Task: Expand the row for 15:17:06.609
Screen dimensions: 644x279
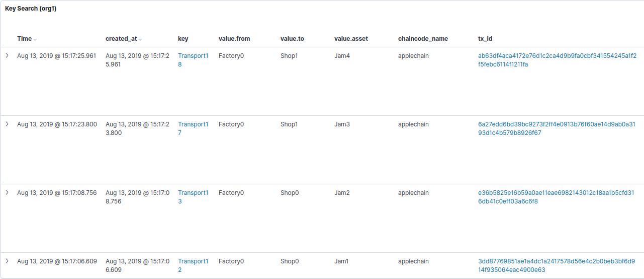Action: (7, 261)
